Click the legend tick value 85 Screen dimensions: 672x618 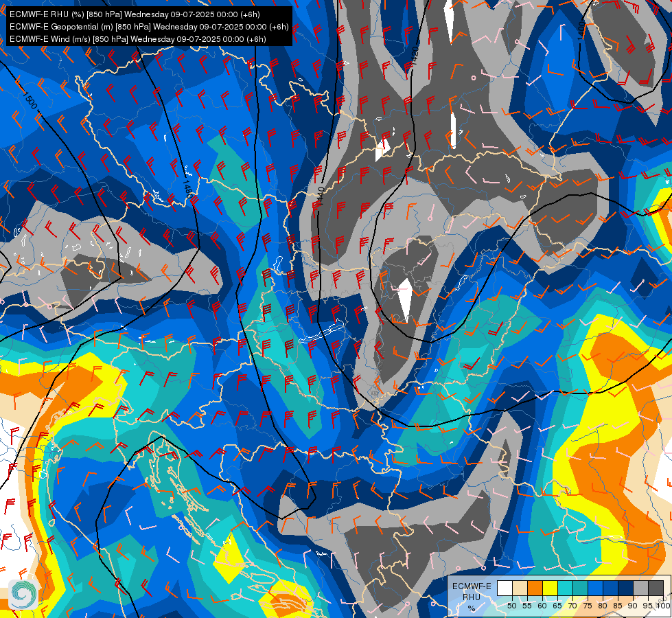point(618,606)
